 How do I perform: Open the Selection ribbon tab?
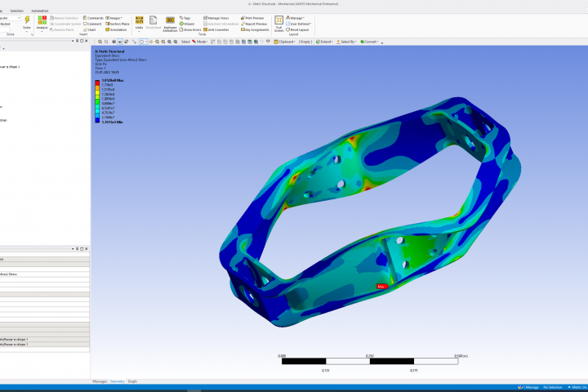(x=16, y=11)
